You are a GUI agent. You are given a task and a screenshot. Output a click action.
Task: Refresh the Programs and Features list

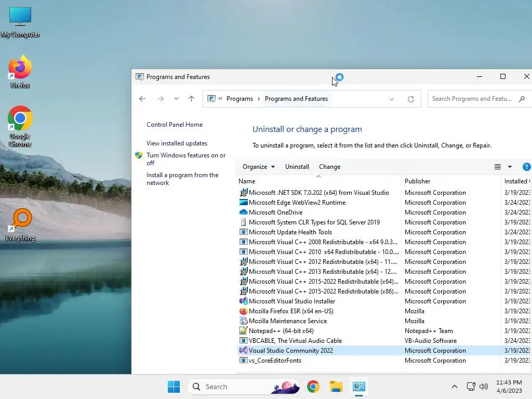click(x=410, y=99)
